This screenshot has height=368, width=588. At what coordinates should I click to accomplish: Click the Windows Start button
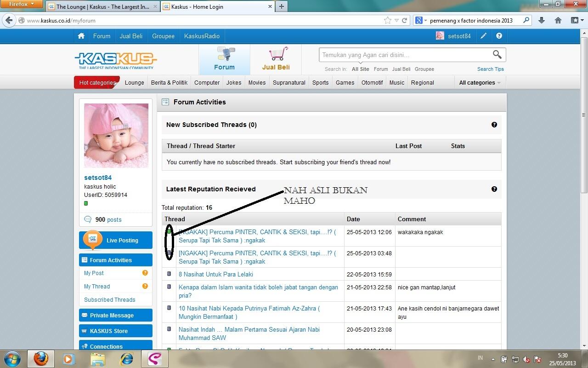(x=11, y=359)
